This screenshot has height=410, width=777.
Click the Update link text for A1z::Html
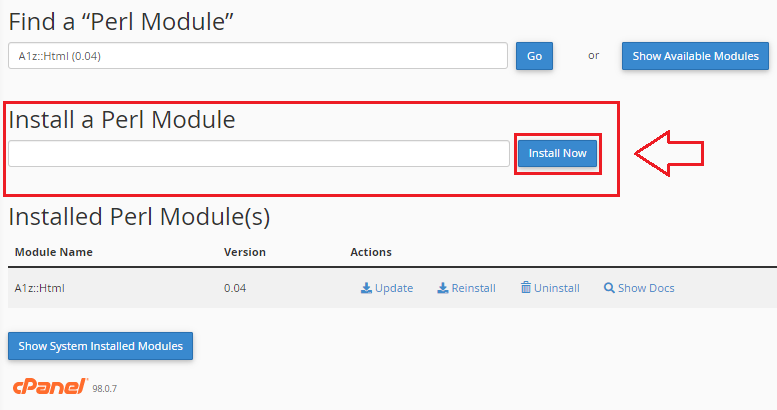click(394, 288)
